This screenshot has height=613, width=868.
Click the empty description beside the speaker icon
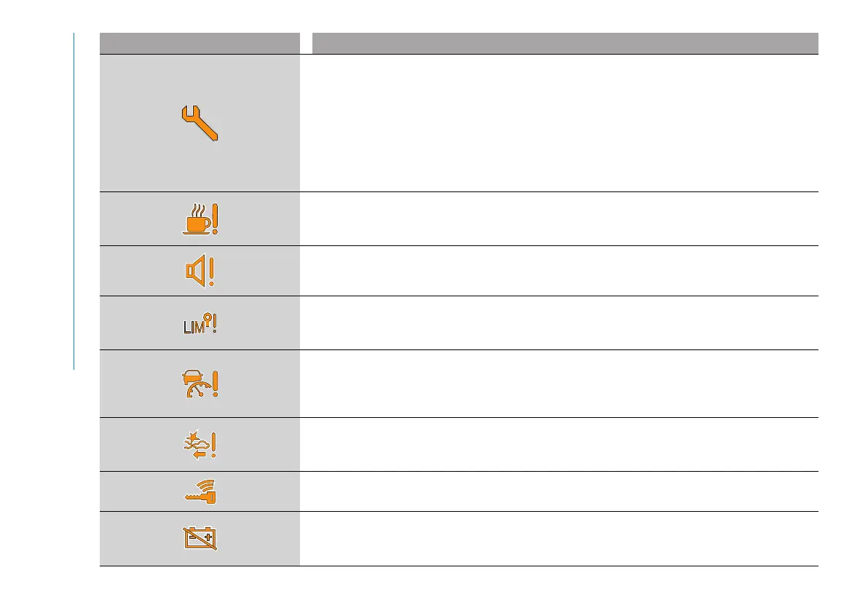(x=559, y=271)
